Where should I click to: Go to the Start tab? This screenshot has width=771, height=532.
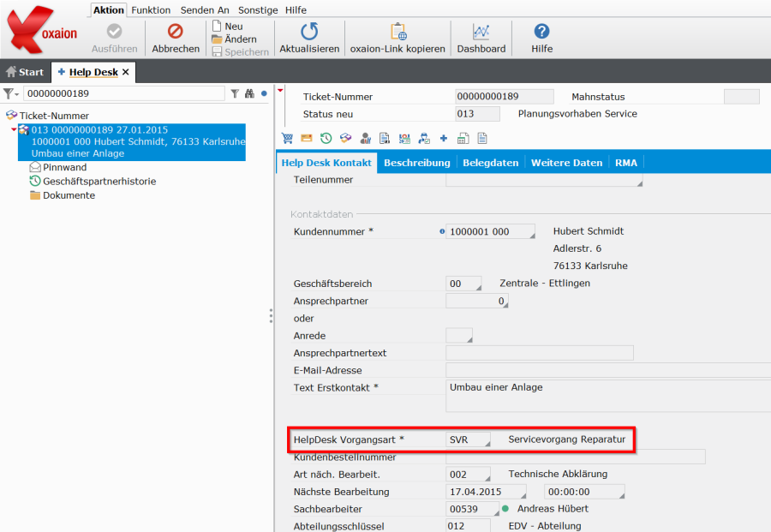pos(25,72)
